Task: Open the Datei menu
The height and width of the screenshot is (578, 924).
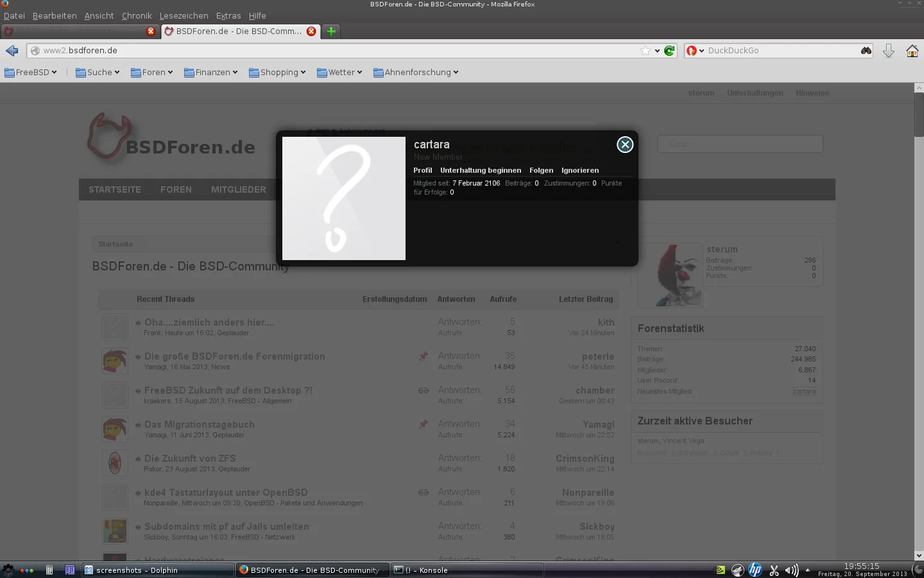Action: 14,15
